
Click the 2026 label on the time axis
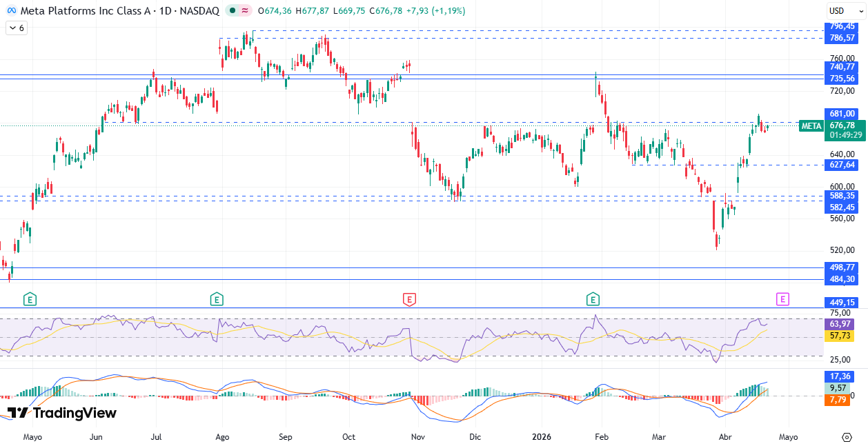click(542, 437)
